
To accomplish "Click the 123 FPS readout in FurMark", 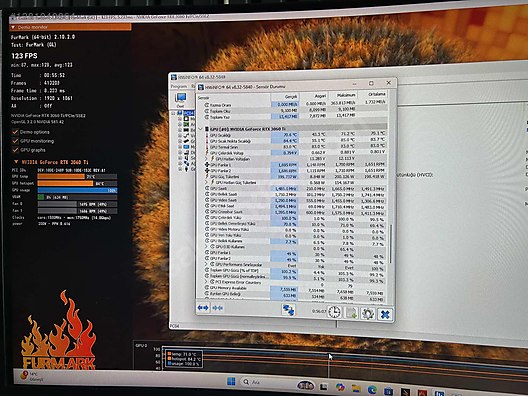I will coord(24,56).
